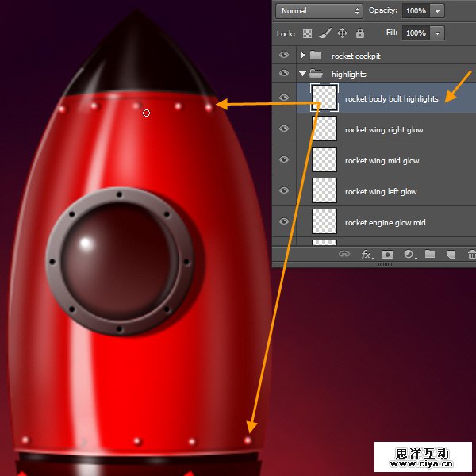Screen dimensions: 476x476
Task: Click the Opacity value field
Action: (x=416, y=11)
